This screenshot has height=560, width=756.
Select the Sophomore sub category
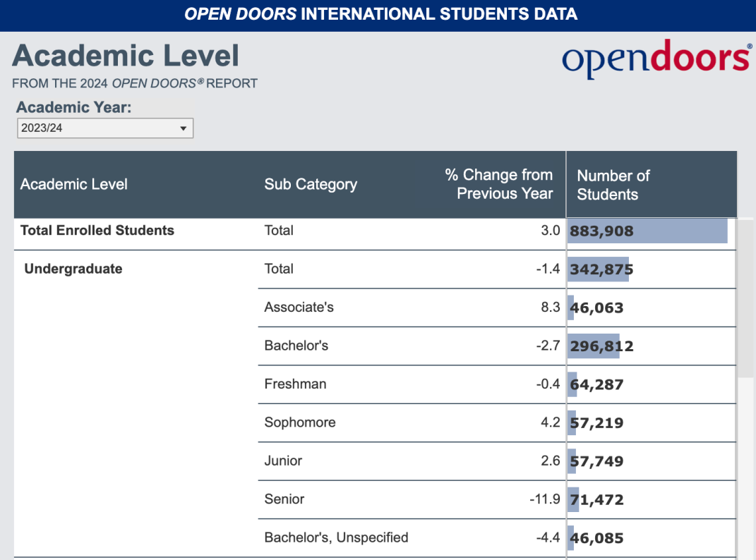(300, 422)
